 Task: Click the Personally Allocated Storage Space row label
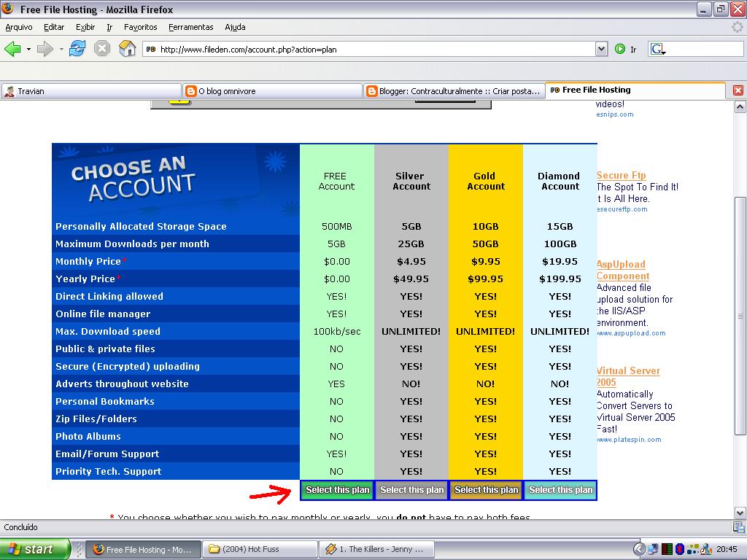coord(141,227)
